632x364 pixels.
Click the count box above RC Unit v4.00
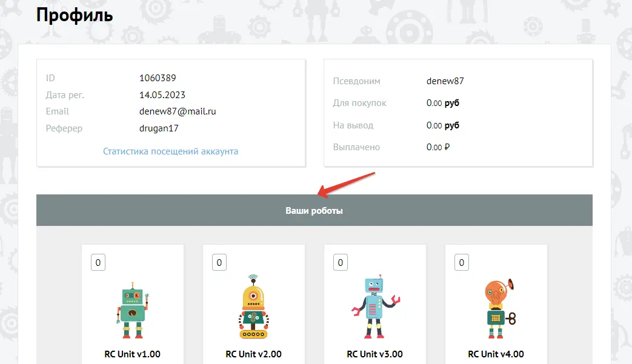pos(462,262)
